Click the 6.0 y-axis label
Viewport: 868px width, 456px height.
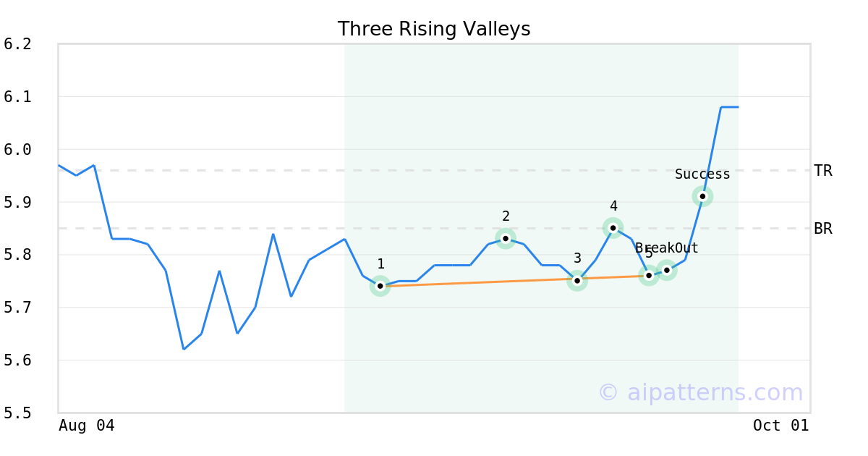point(17,149)
